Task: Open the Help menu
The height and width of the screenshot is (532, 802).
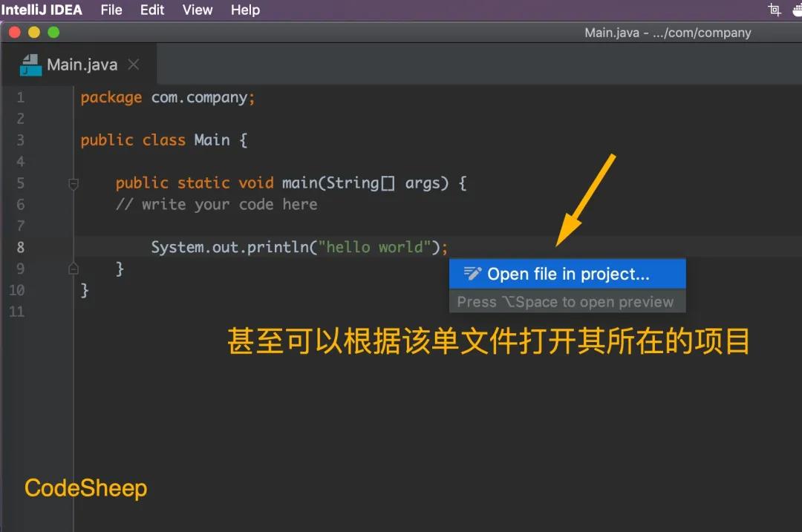Action: (245, 10)
